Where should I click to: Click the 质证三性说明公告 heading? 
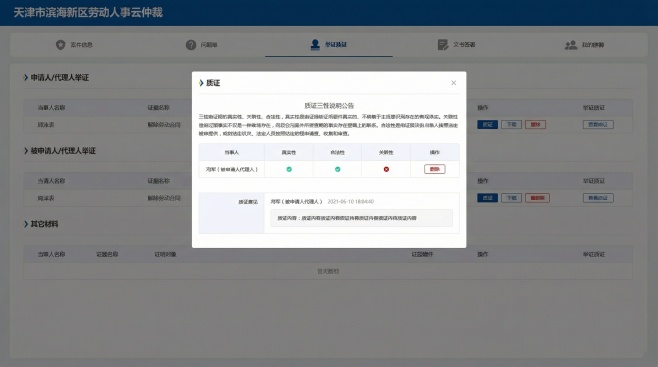(x=329, y=106)
